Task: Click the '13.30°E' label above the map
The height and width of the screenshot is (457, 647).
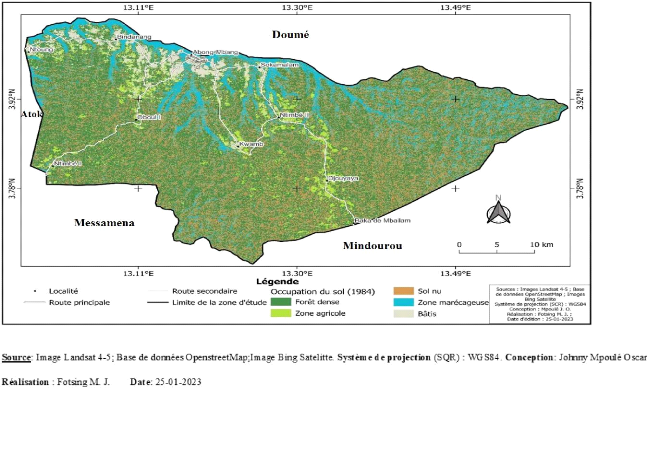Action: point(297,7)
